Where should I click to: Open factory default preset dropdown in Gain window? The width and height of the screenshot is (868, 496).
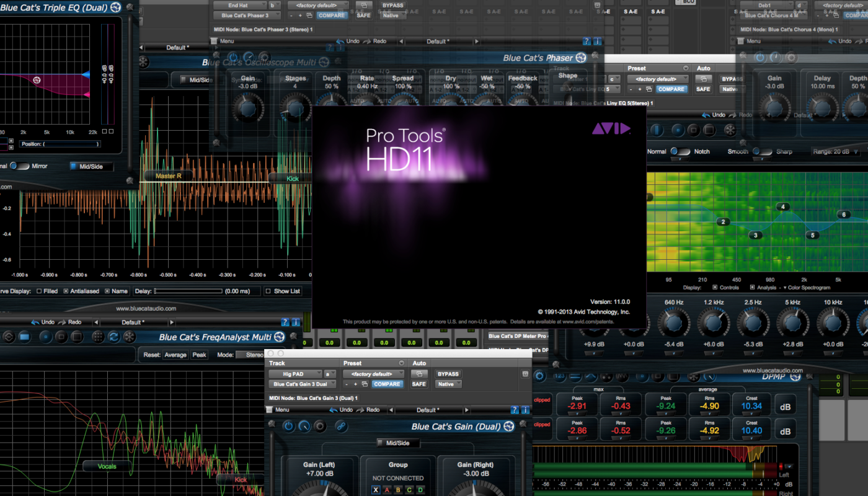click(x=373, y=374)
